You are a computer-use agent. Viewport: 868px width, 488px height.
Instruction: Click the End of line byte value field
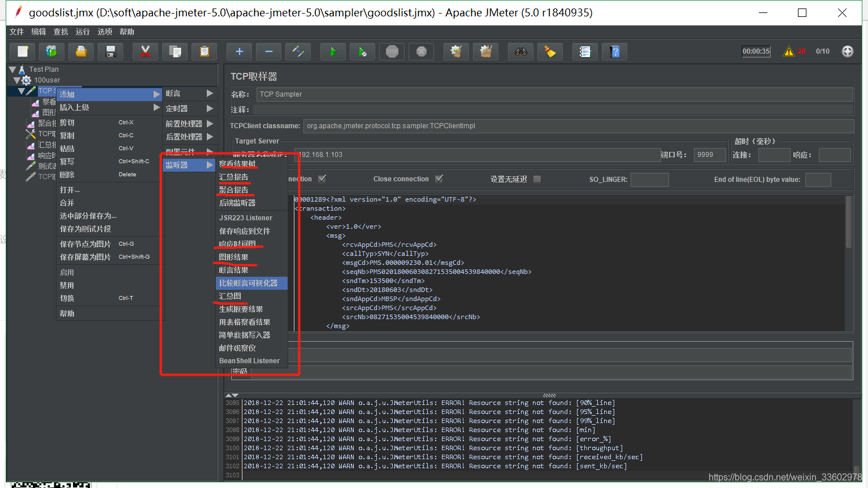818,180
